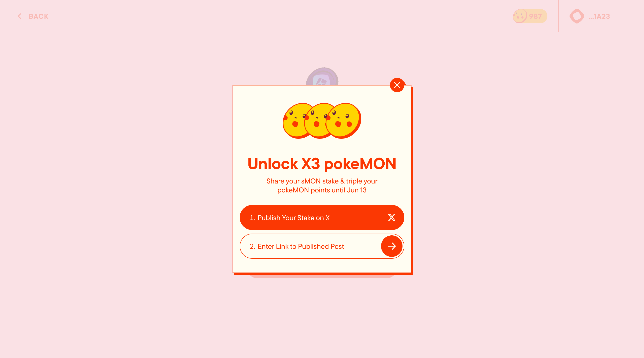Select Publish Your Stake on X
Viewport: 644px width, 358px height.
[x=322, y=217]
